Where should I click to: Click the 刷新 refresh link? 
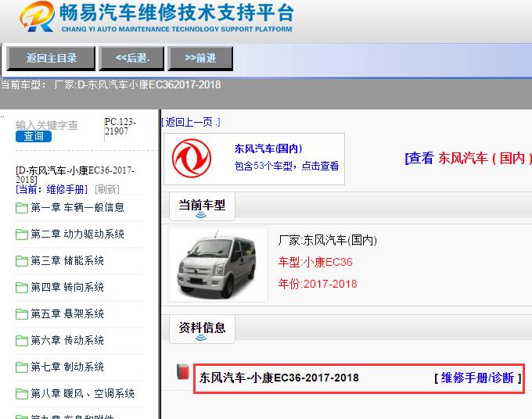click(107, 189)
